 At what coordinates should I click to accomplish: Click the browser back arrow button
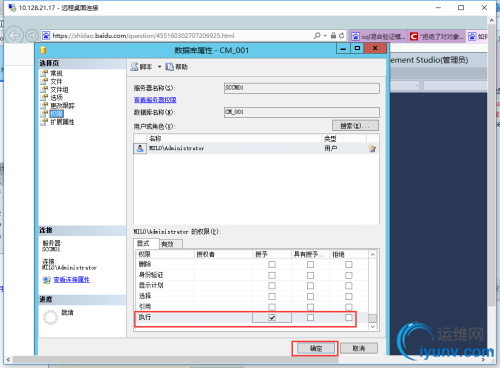pyautogui.click(x=14, y=35)
